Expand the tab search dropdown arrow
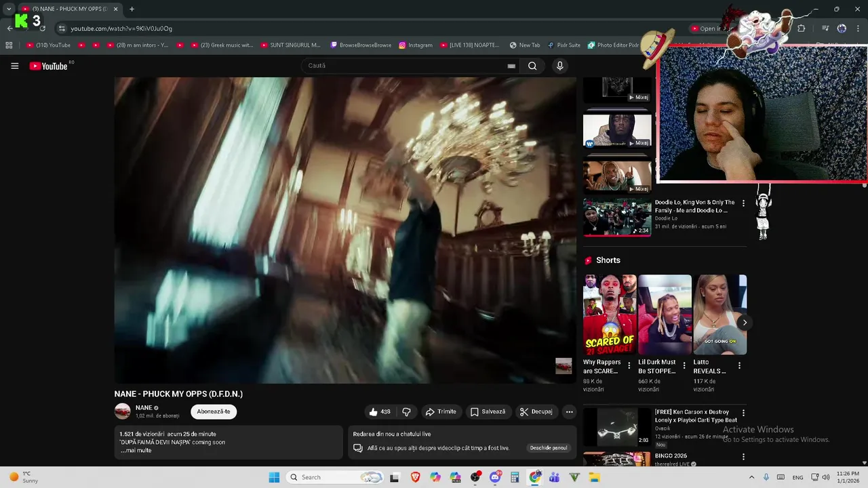The width and height of the screenshot is (868, 488). (9, 9)
